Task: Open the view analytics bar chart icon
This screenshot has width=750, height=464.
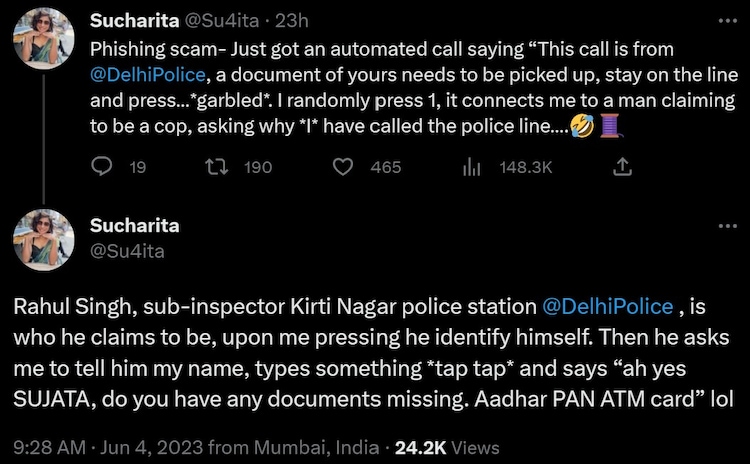Action: (472, 167)
